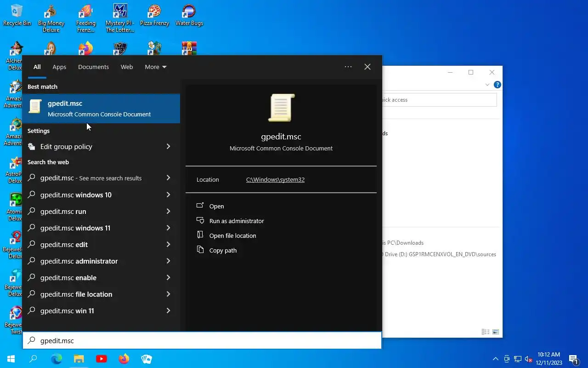588x368 pixels.
Task: Launch Microsoft Edge from taskbar
Action: click(56, 359)
